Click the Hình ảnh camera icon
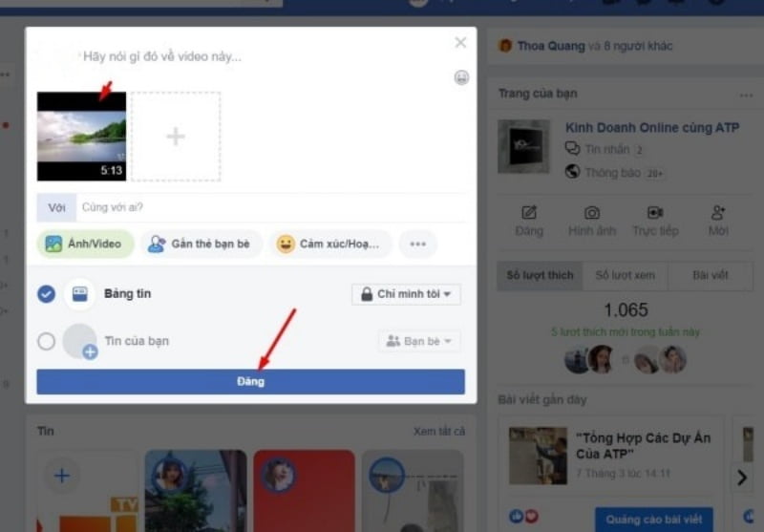The height and width of the screenshot is (532, 764). [x=592, y=213]
